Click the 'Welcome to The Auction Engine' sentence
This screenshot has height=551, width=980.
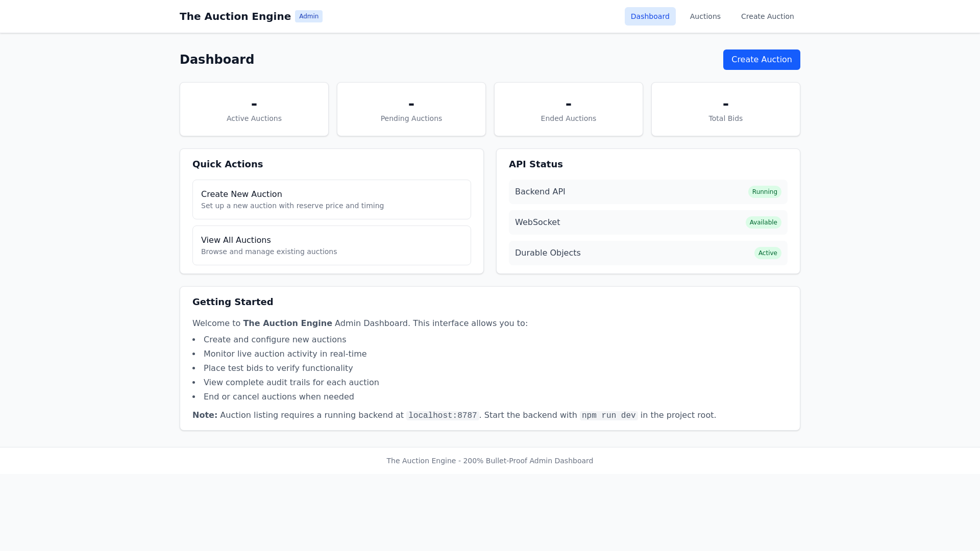[360, 323]
